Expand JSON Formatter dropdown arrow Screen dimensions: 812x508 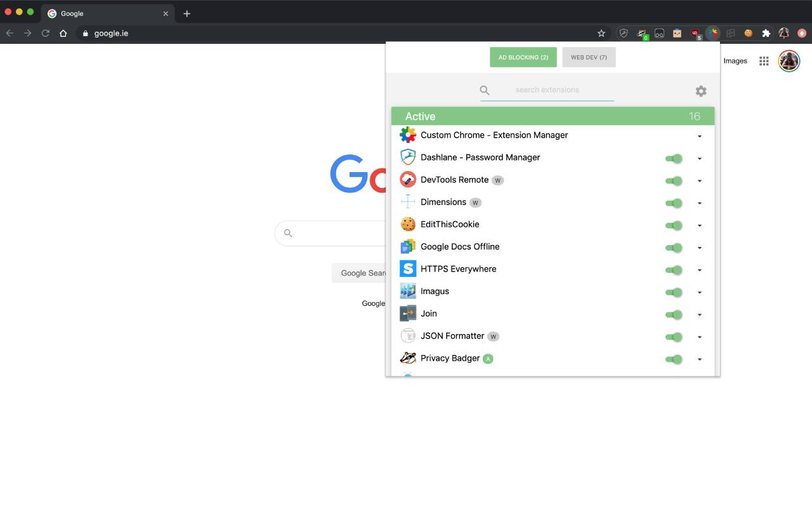[700, 337]
